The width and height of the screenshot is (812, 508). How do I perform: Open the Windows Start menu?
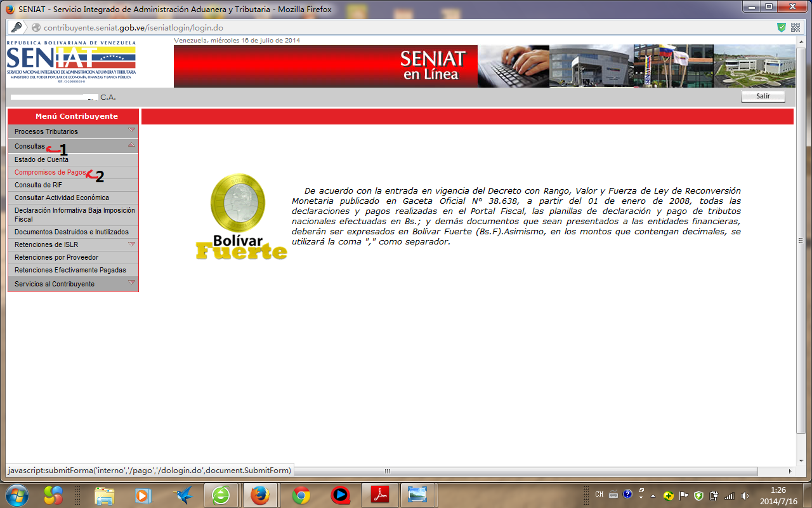pyautogui.click(x=16, y=495)
